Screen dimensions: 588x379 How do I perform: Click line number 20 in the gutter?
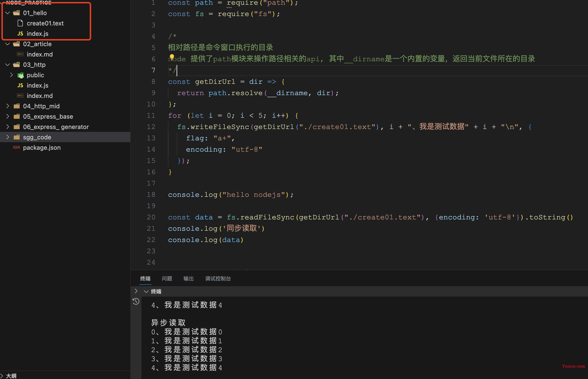pyautogui.click(x=151, y=217)
